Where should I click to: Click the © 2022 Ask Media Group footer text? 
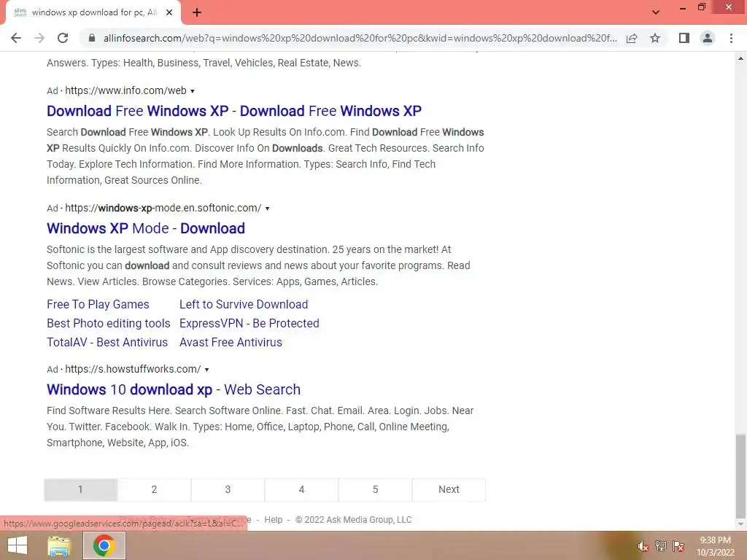pos(354,519)
